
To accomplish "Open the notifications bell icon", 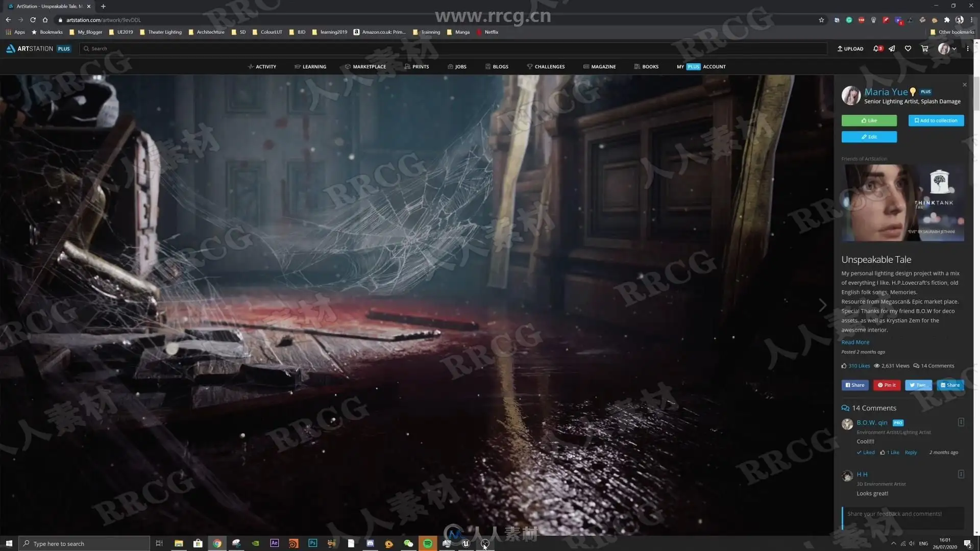I will [877, 48].
